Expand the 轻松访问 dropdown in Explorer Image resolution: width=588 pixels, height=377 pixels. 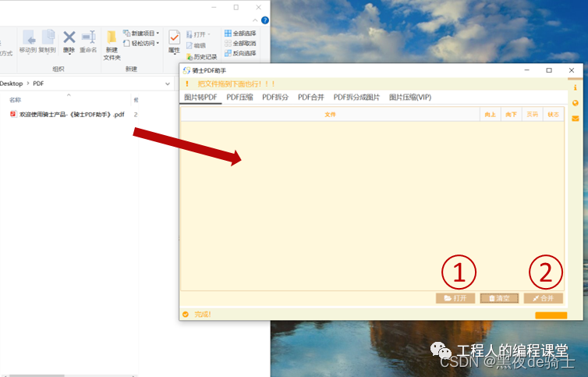(x=158, y=43)
